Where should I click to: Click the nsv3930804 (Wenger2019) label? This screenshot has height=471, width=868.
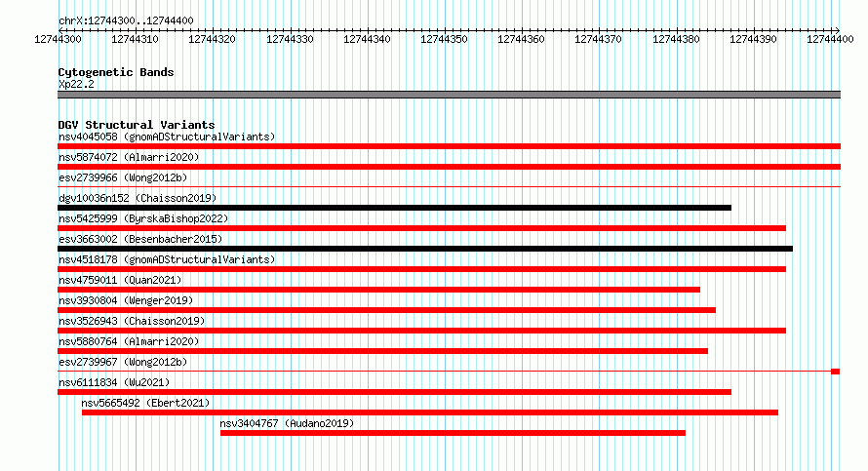coord(126,300)
